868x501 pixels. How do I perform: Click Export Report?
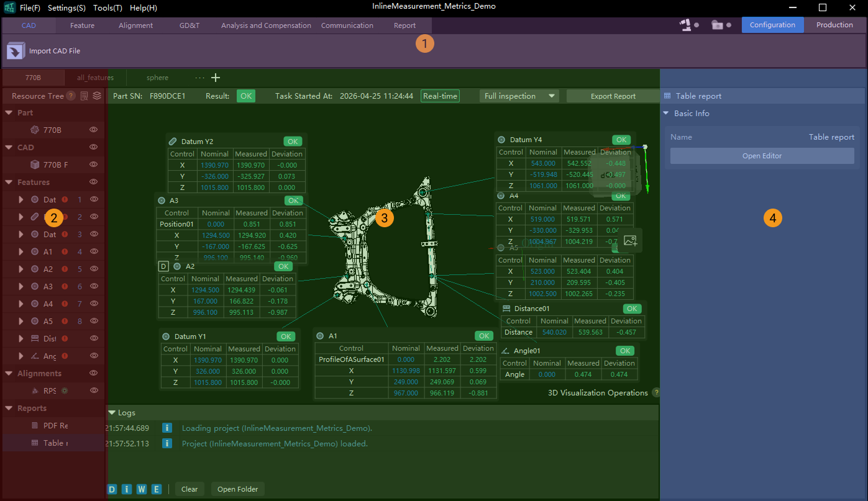[613, 96]
